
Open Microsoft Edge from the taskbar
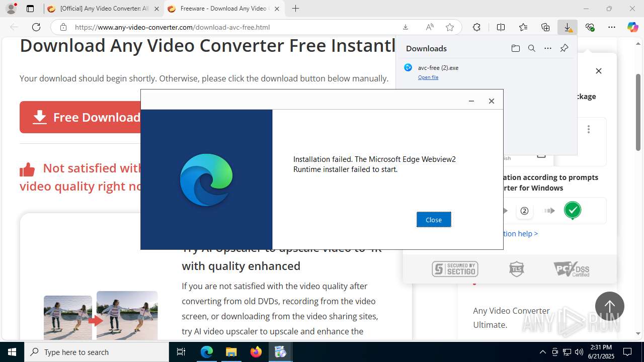click(207, 352)
